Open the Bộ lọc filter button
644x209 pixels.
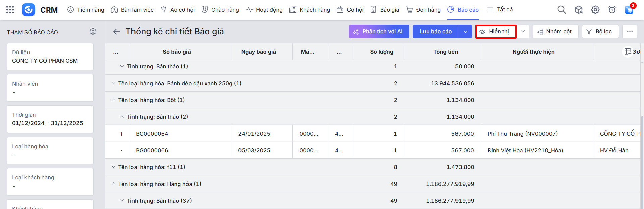[x=600, y=32]
